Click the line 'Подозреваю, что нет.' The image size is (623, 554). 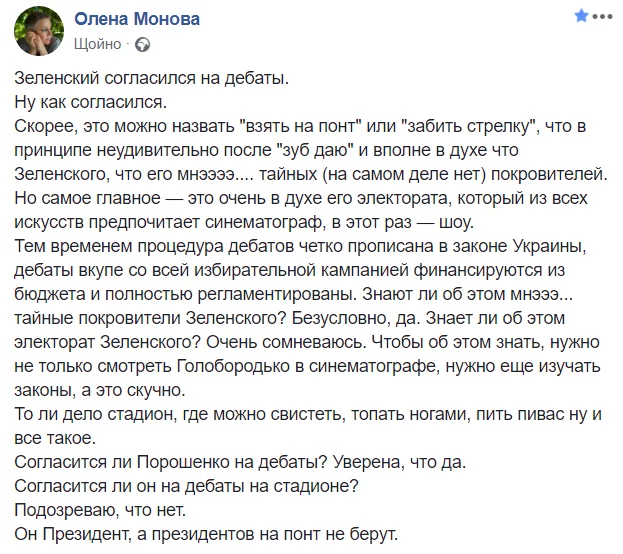point(100,510)
